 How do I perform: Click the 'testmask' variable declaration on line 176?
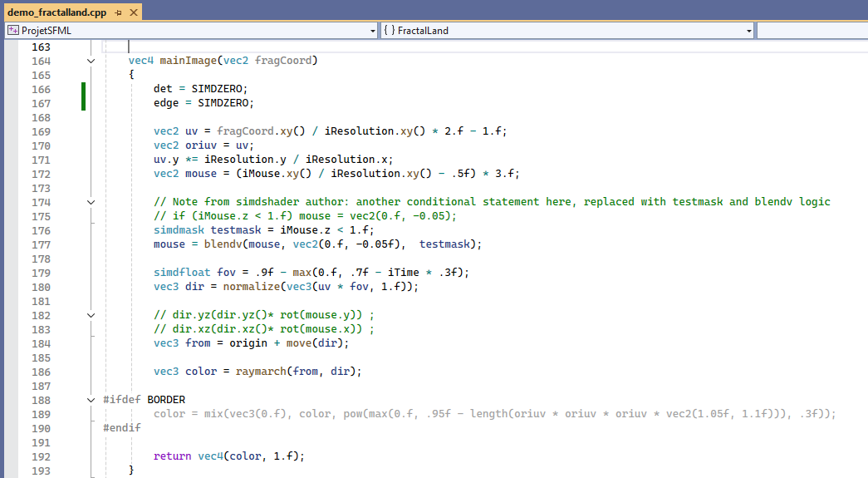[236, 230]
